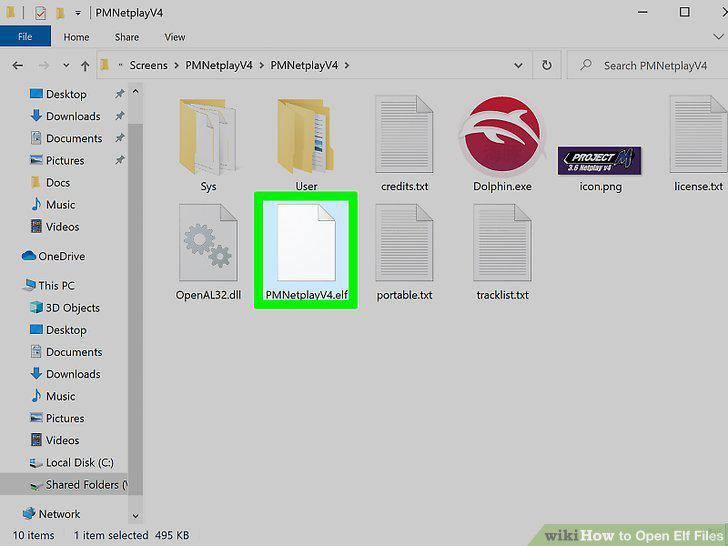The height and width of the screenshot is (546, 728).
Task: Open Pictures under This PC
Action: point(65,418)
